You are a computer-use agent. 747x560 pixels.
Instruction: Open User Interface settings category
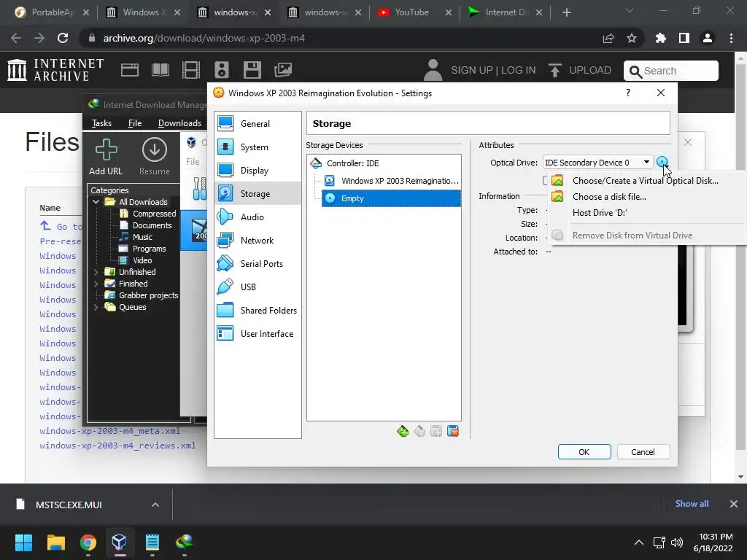pyautogui.click(x=258, y=334)
